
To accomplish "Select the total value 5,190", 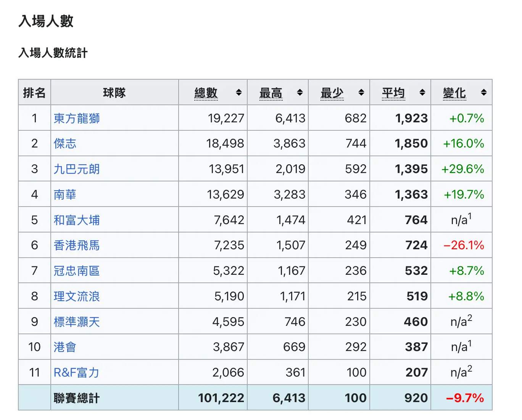I will [x=229, y=296].
